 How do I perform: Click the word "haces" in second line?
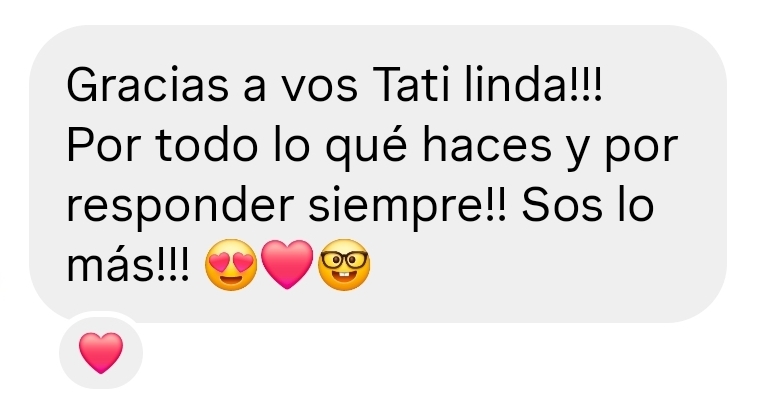click(x=487, y=145)
